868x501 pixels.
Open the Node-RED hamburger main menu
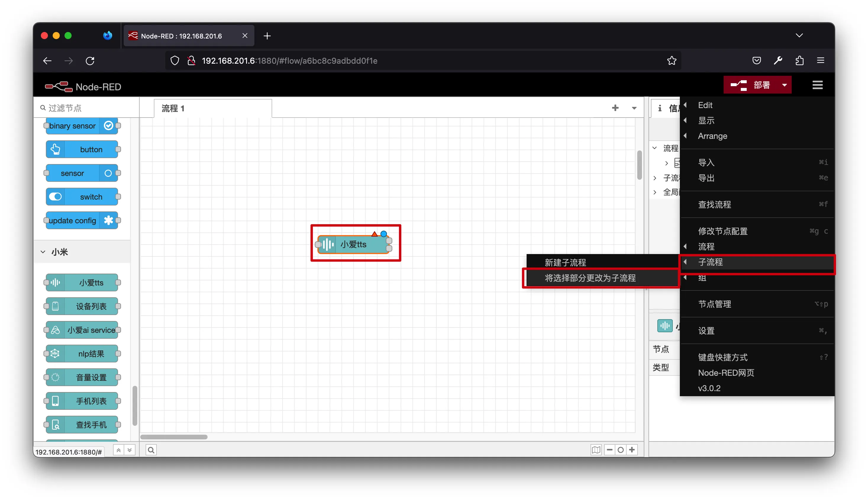coord(817,85)
